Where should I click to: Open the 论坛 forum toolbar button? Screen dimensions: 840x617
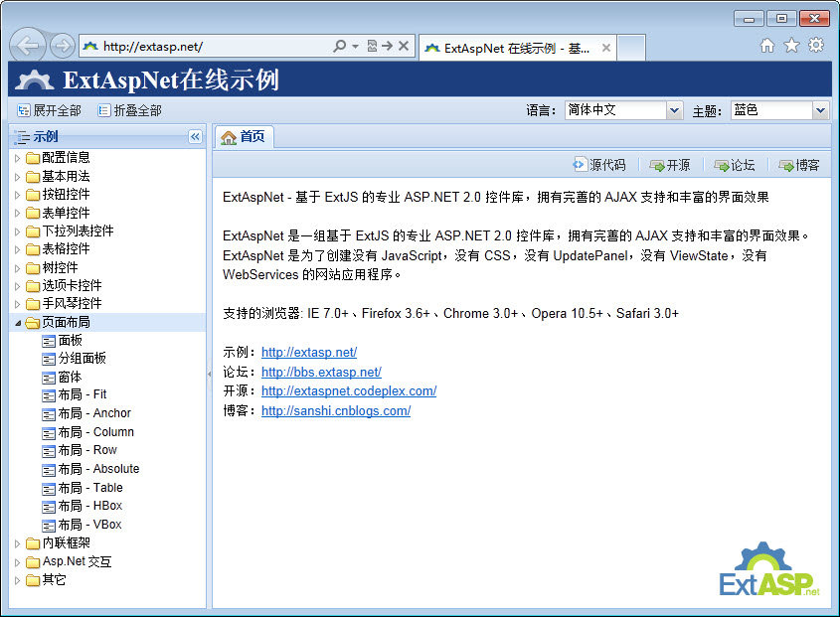coord(722,165)
